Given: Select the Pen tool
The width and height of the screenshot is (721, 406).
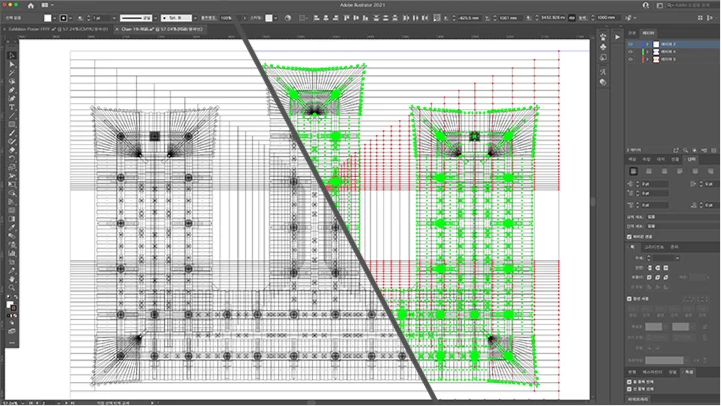Looking at the screenshot, I should tap(12, 90).
